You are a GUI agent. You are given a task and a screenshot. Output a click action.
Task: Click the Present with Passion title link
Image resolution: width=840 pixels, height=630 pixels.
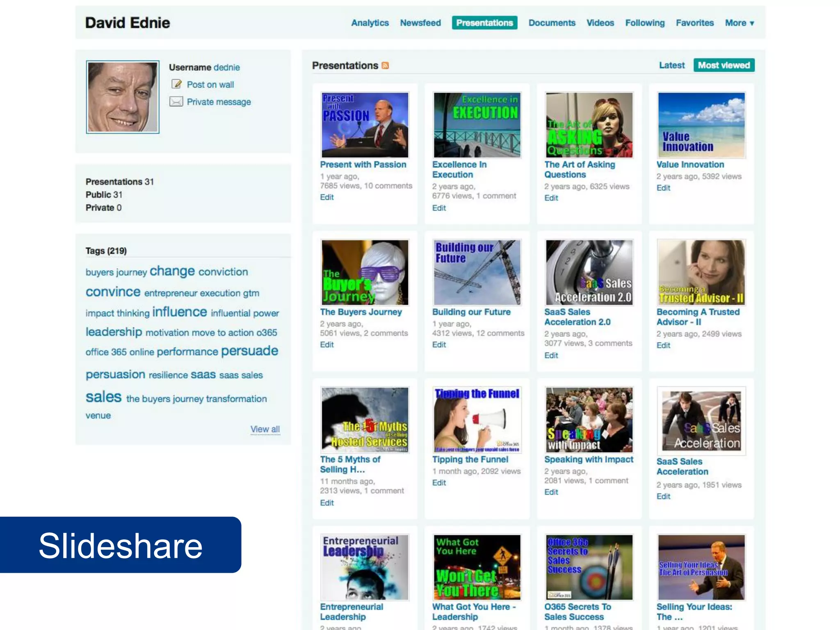click(363, 164)
